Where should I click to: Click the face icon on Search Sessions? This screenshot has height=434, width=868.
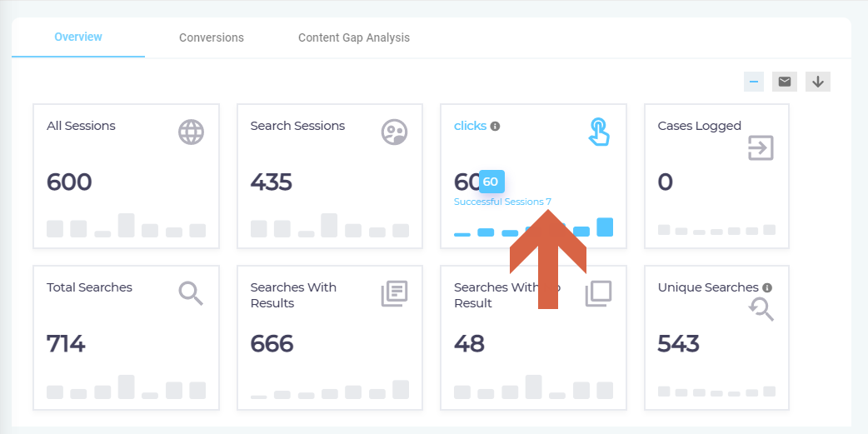(394, 132)
